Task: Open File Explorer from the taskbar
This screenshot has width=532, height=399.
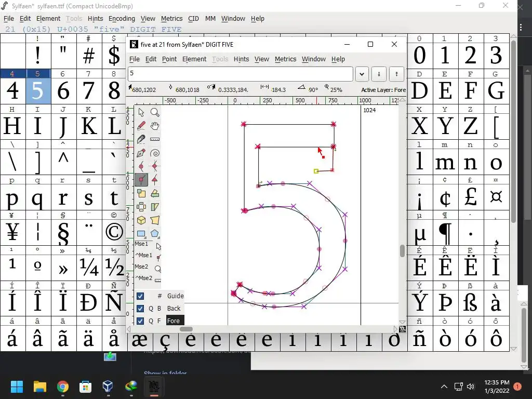Action: pyautogui.click(x=39, y=387)
